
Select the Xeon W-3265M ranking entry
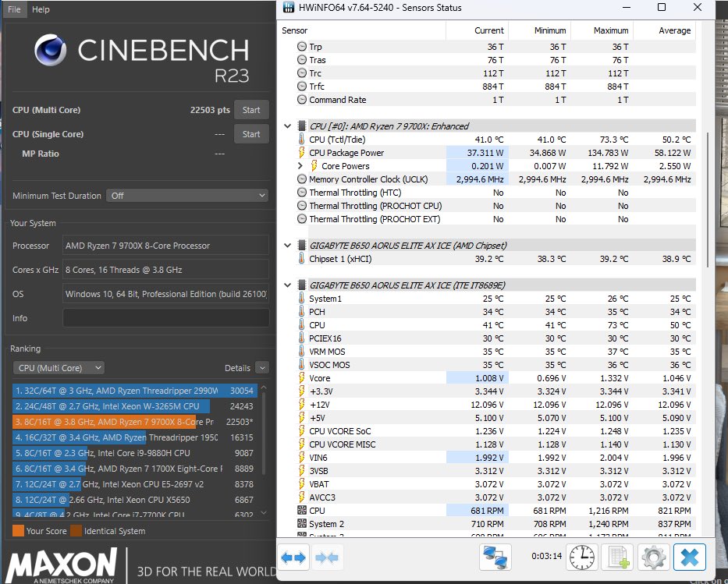[x=135, y=406]
